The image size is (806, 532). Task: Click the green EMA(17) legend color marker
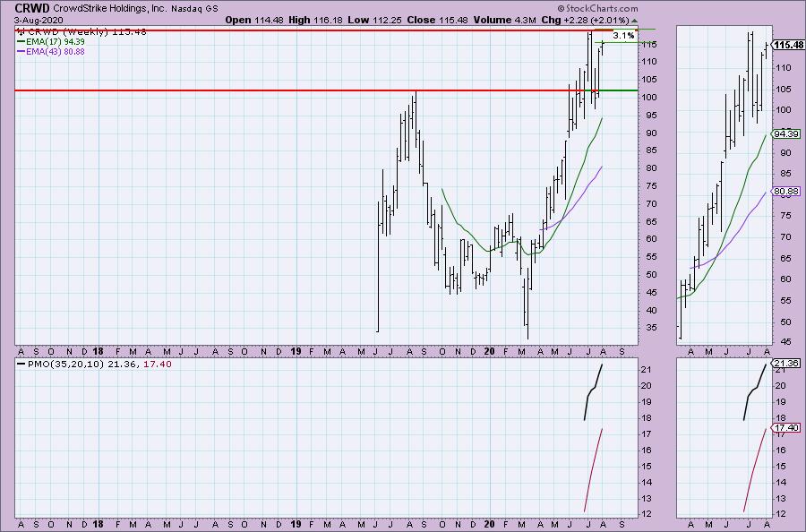(21, 41)
